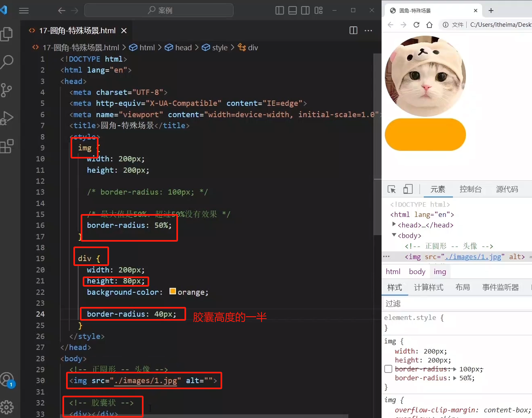Select the 17-圆角-特殊场景.html editor tab
Viewport: 532px width, 418px height.
point(77,31)
